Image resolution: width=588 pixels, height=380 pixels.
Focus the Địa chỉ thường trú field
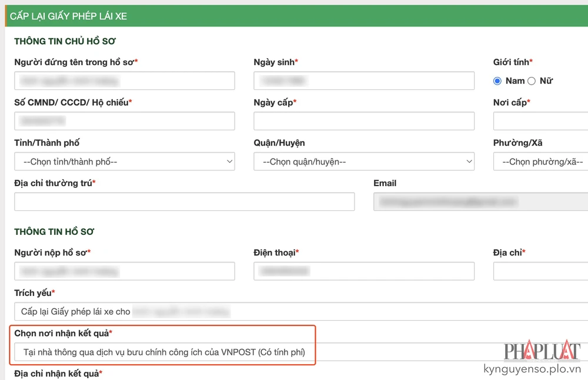pos(184,201)
